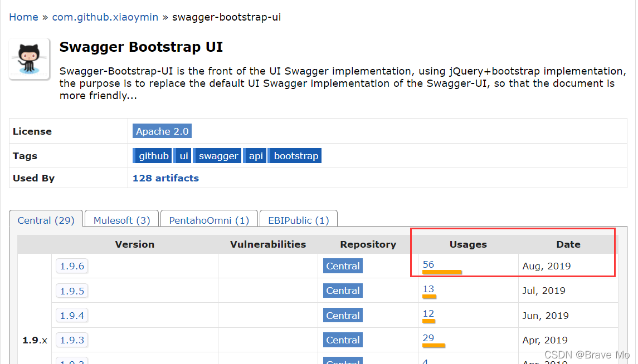
Task: Open the Apache 2.0 license badge
Action: (162, 131)
